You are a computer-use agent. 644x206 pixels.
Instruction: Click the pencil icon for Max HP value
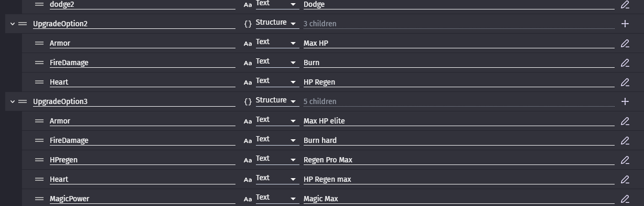625,43
